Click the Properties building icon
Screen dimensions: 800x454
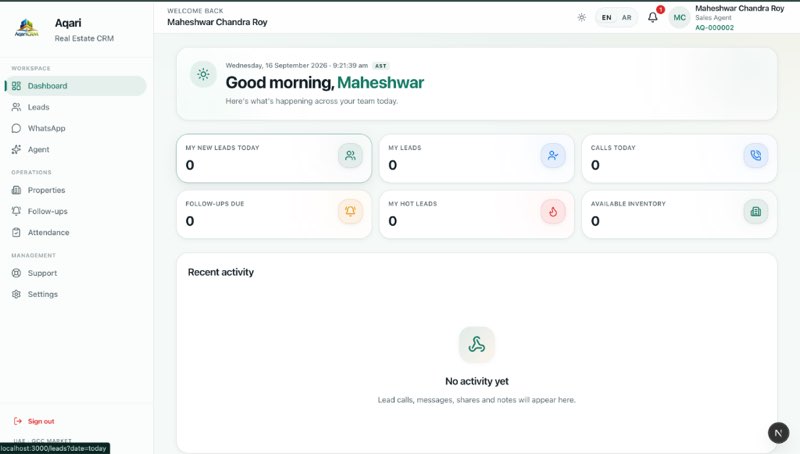(16, 190)
